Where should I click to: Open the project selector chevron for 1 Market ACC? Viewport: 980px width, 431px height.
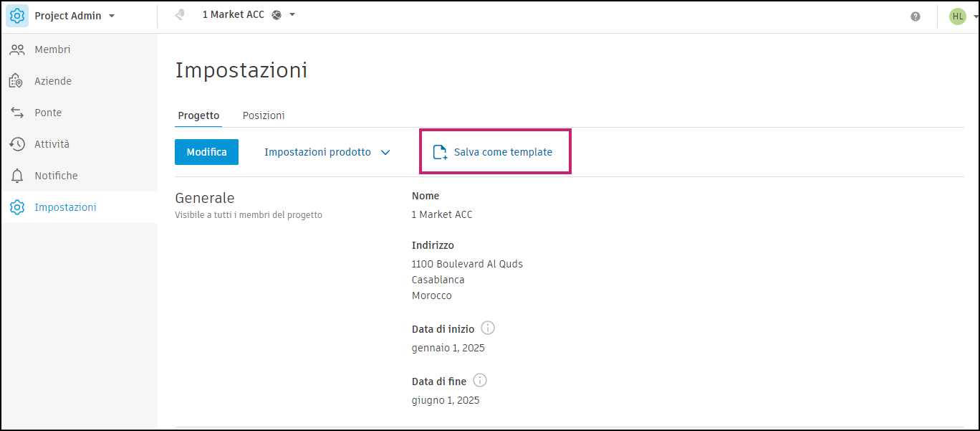[x=292, y=14]
